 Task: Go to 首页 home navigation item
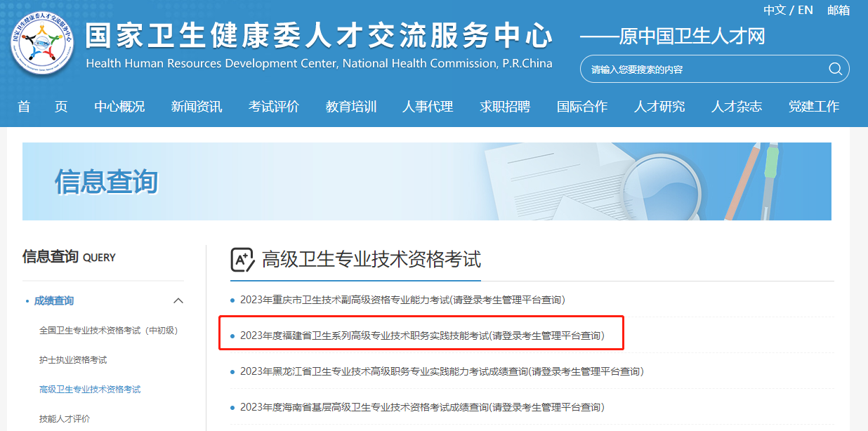43,107
